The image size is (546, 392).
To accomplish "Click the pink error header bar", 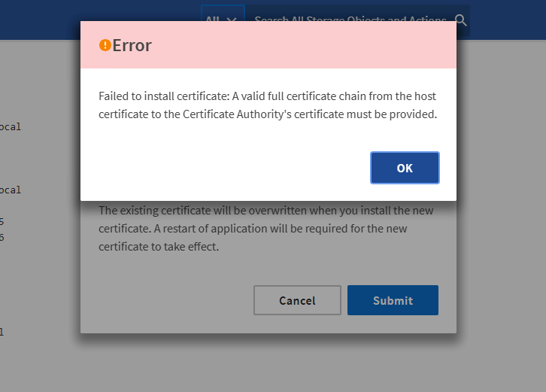I will coord(301,45).
